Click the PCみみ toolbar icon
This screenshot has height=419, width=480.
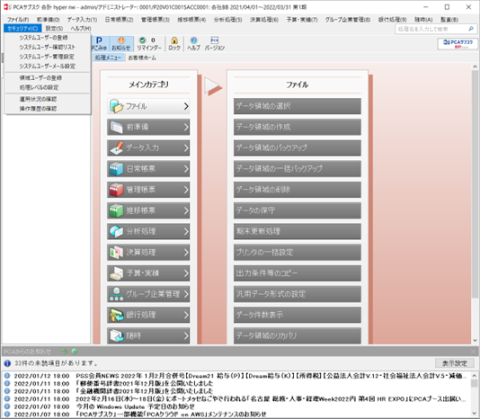pyautogui.click(x=99, y=44)
